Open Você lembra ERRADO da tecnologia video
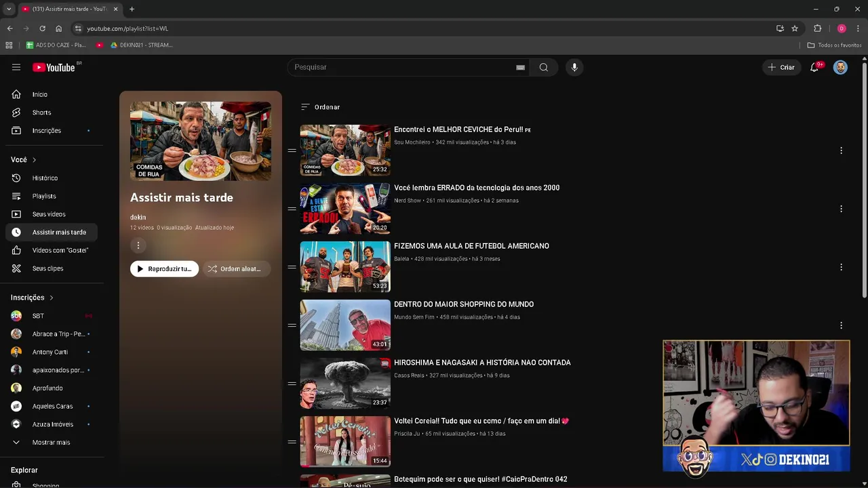Viewport: 868px width, 488px height. [x=477, y=188]
